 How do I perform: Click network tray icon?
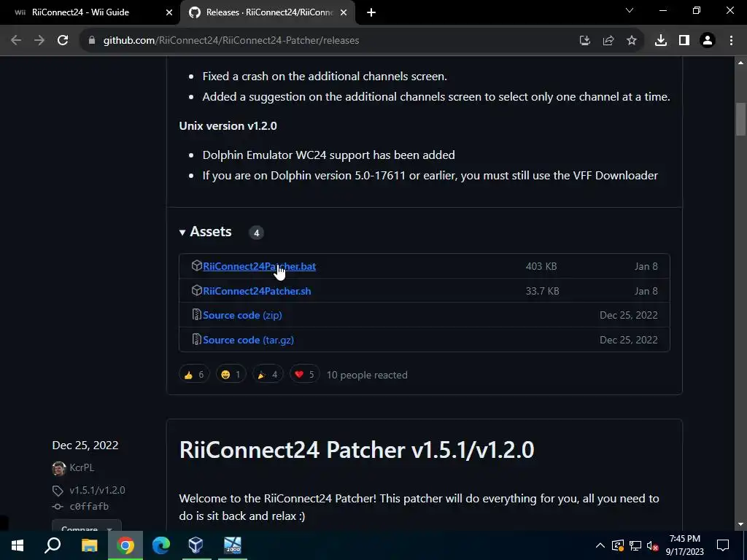click(635, 545)
